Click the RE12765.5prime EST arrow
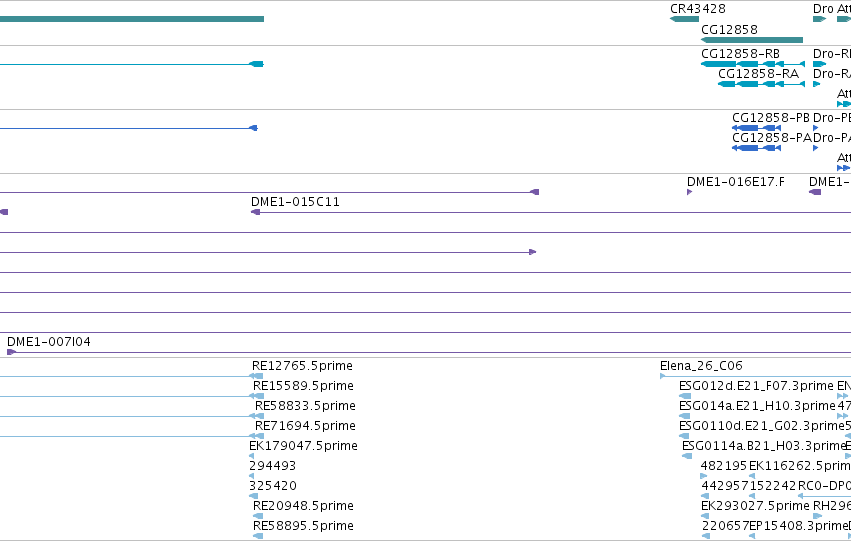The height and width of the screenshot is (541, 851). [256, 376]
